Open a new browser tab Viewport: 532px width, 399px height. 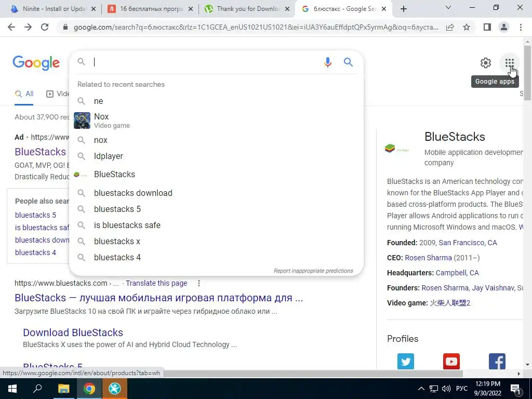[403, 9]
